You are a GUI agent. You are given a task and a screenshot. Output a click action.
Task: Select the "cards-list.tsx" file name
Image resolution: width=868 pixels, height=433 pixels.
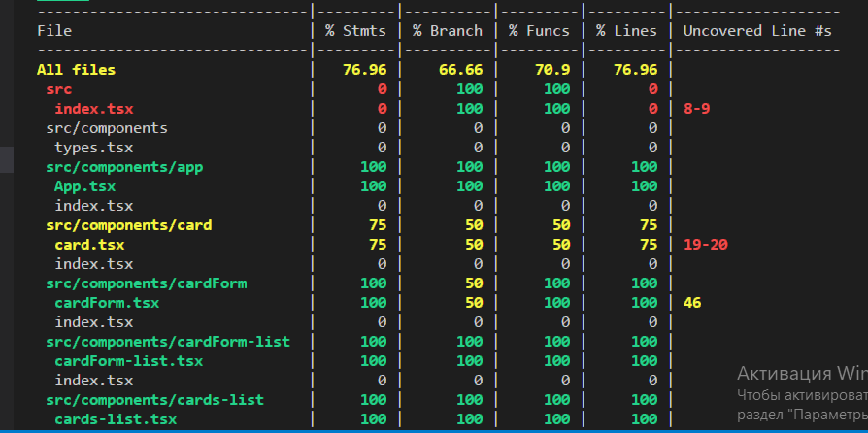click(x=116, y=419)
